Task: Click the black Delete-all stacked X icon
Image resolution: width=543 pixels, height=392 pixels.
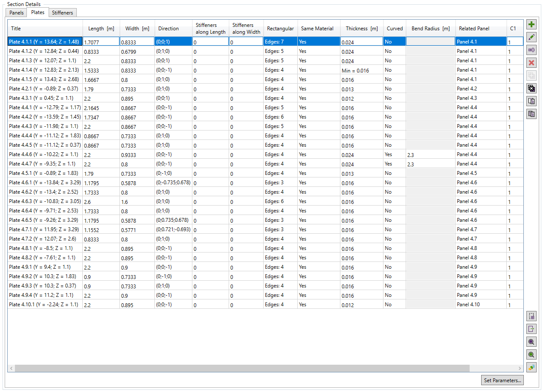Action: pos(531,88)
